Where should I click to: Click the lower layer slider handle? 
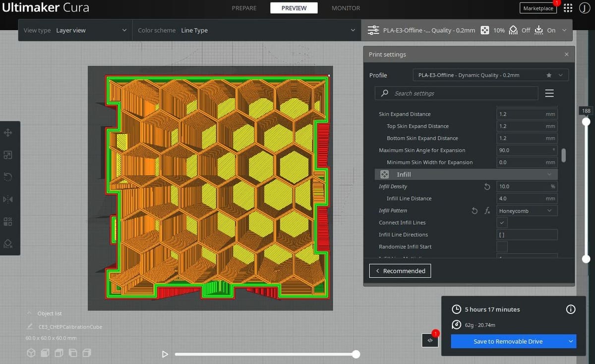click(586, 259)
